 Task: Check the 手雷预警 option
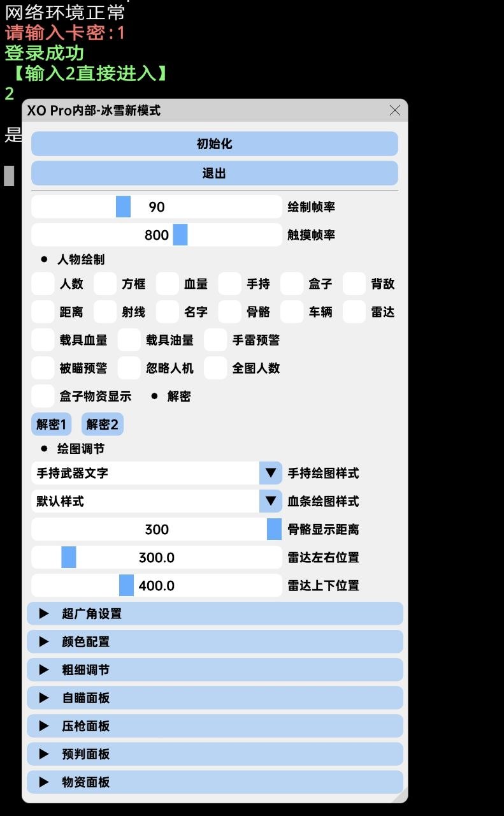click(215, 340)
